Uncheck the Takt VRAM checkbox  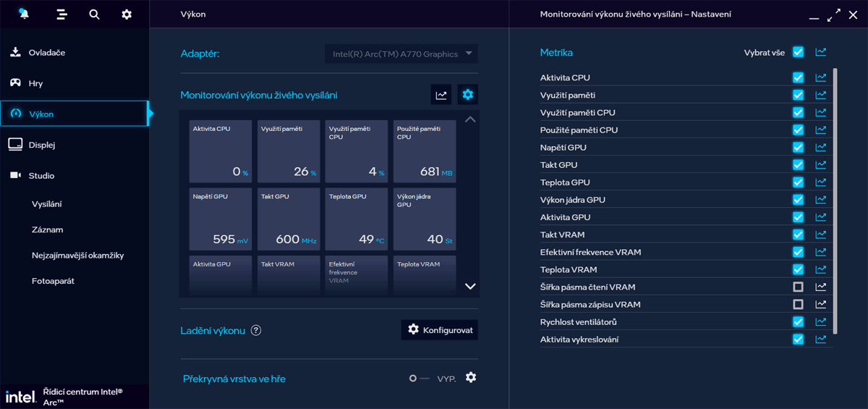coord(798,235)
